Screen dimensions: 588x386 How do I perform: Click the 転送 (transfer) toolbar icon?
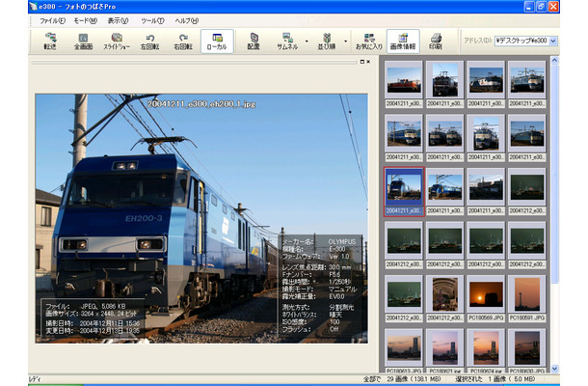(50, 41)
